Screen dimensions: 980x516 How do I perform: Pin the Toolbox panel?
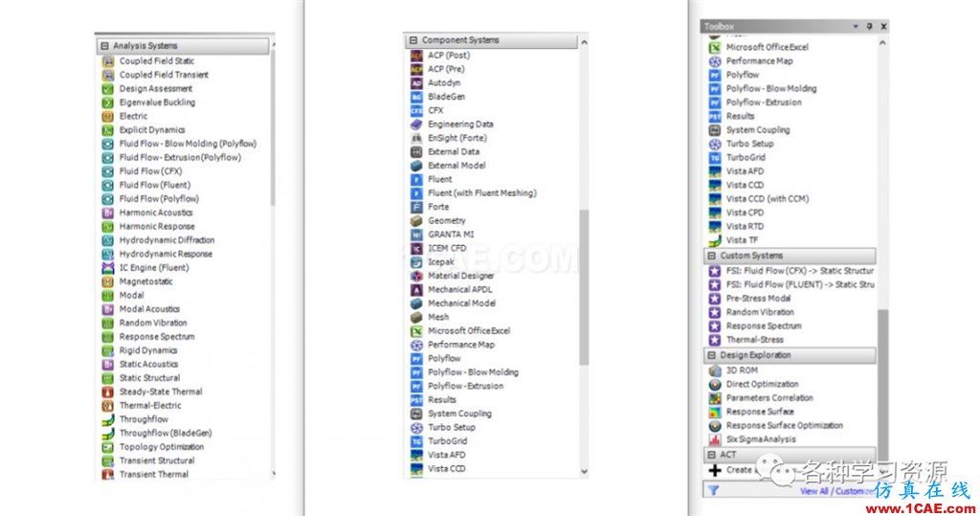pos(869,26)
